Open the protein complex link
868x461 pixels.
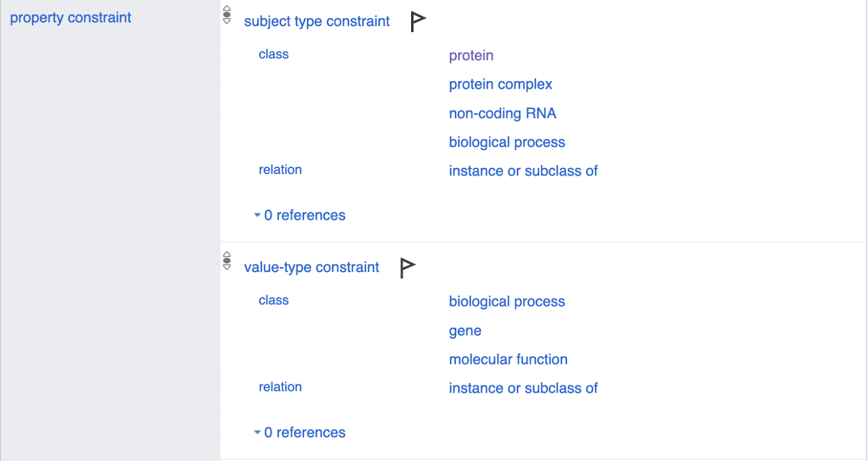pos(500,85)
